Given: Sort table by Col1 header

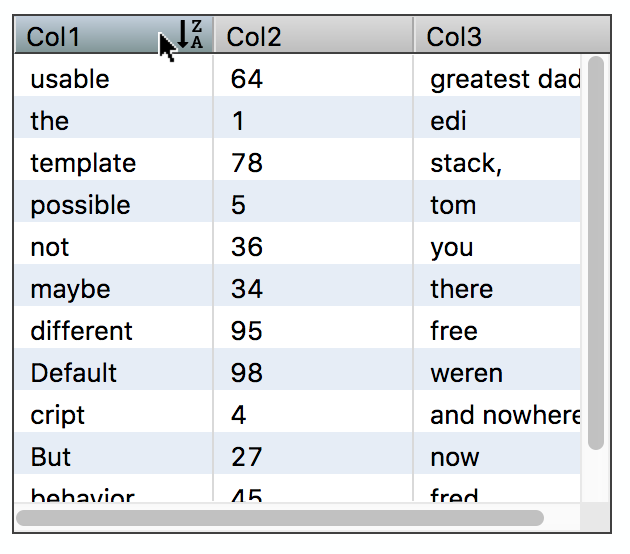Looking at the screenshot, I should pyautogui.click(x=80, y=37).
